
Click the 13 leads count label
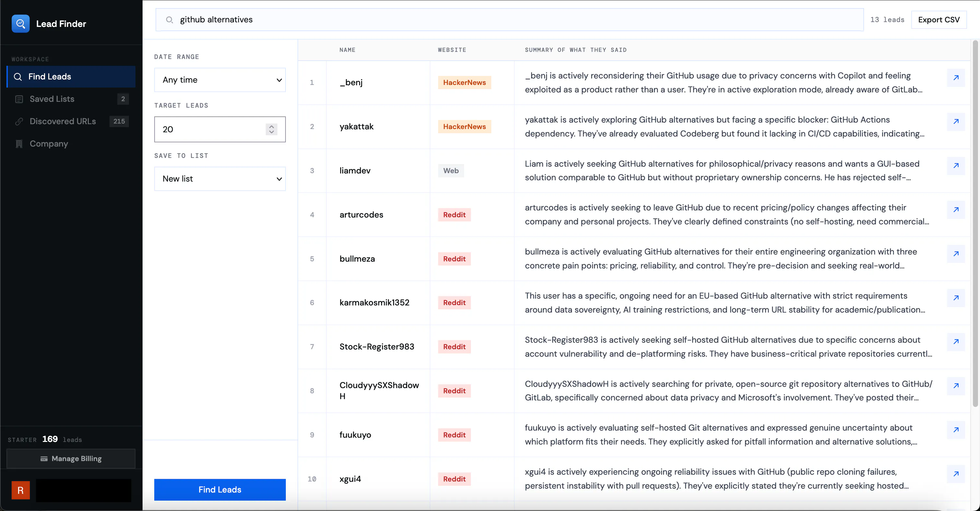pyautogui.click(x=887, y=20)
